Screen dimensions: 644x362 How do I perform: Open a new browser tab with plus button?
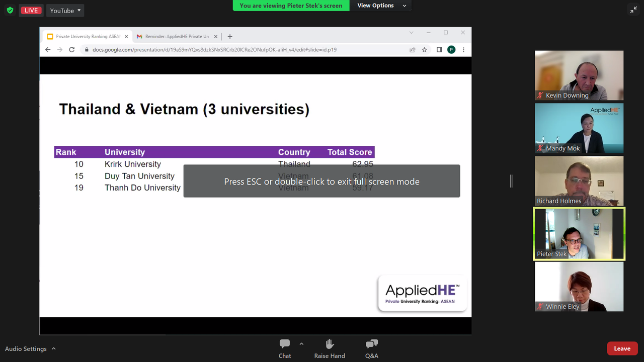click(230, 36)
